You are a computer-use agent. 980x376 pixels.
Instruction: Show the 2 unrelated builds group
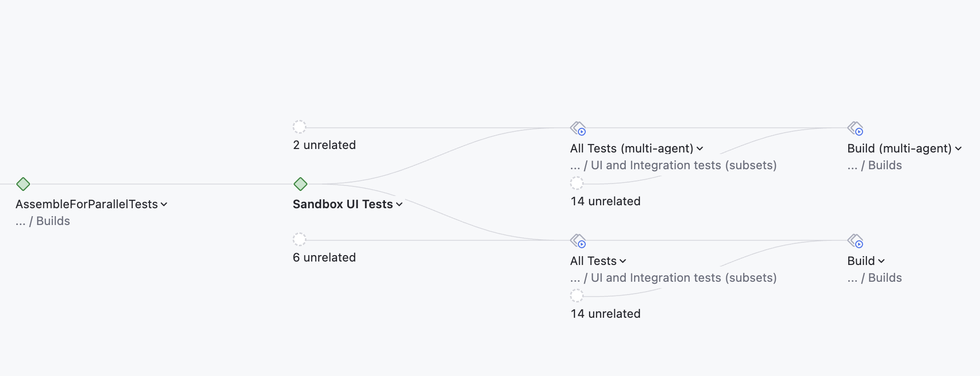pos(324,145)
